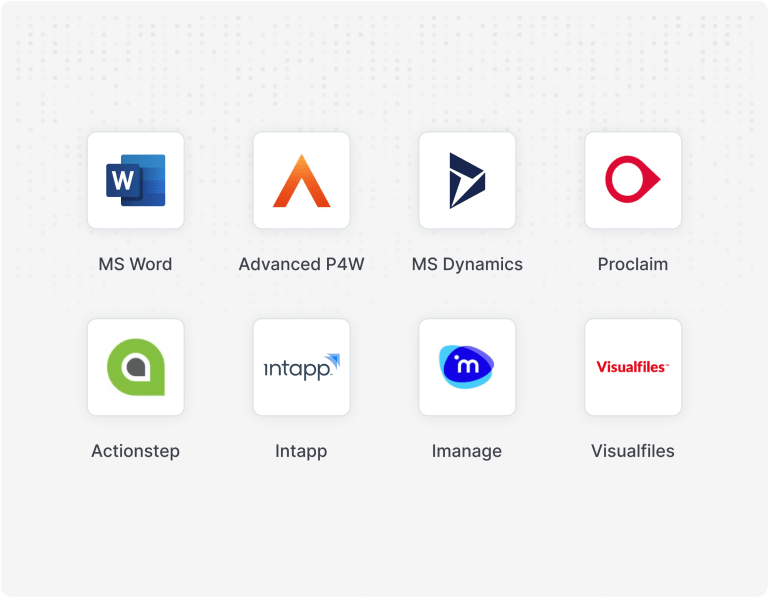This screenshot has height=597, width=768.
Task: Open the MS Dynamics integration icon
Action: click(467, 181)
